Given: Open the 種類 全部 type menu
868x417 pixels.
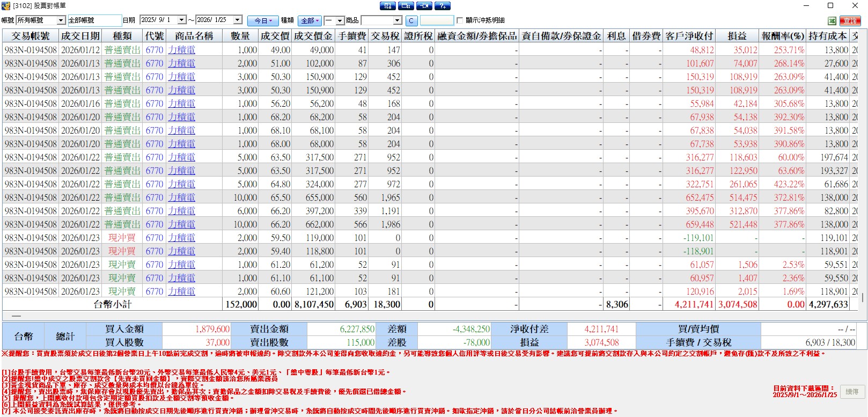Looking at the screenshot, I should tap(310, 20).
